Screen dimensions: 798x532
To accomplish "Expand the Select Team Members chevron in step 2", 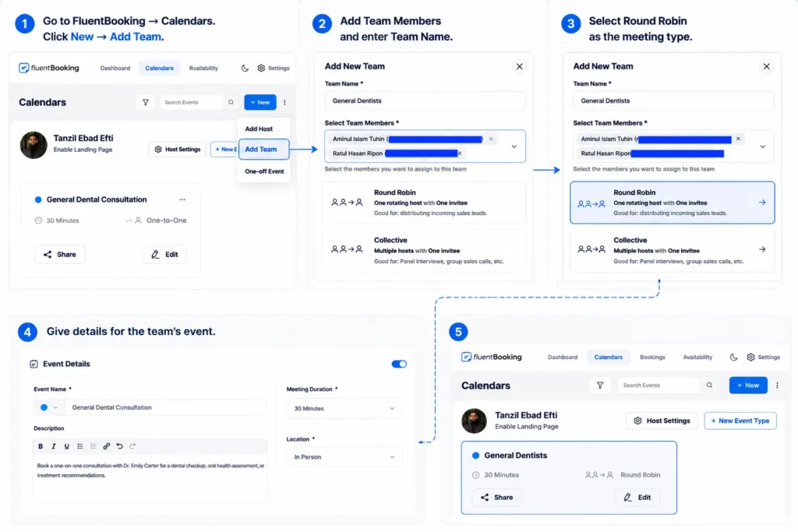I will tap(514, 146).
